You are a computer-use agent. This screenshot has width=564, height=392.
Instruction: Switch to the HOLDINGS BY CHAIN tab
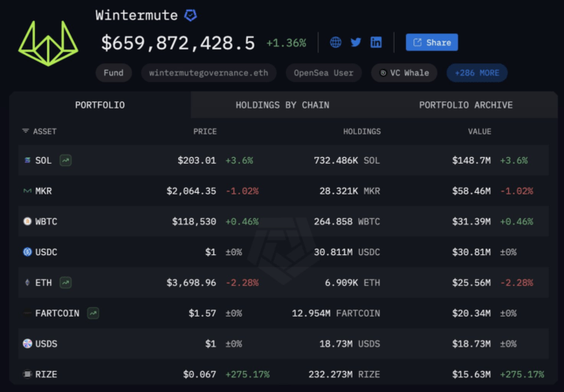pos(282,105)
